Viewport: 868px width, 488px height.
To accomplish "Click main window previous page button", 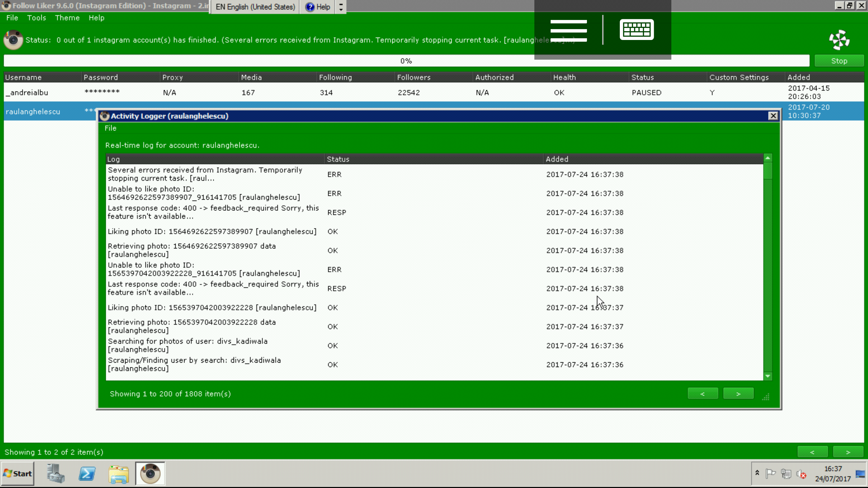I will (x=812, y=452).
